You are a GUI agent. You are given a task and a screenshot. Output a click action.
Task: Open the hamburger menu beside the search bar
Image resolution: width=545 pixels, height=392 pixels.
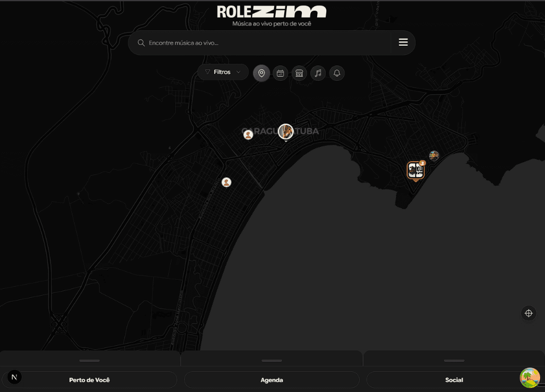[403, 43]
